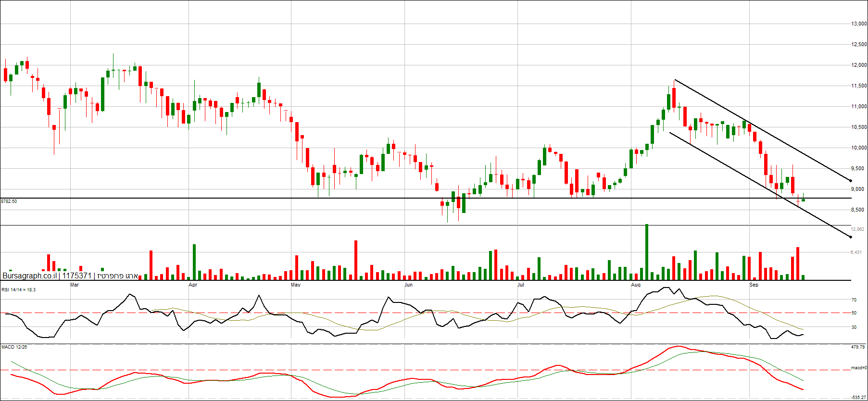Select the MACD 12/26 indicator label
The image size is (868, 401).
pyautogui.click(x=14, y=347)
